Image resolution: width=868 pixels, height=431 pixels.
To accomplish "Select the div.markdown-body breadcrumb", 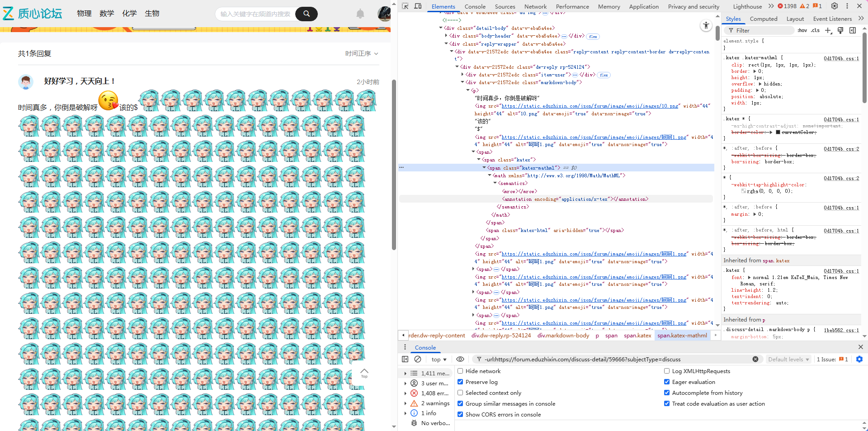I will point(563,336).
